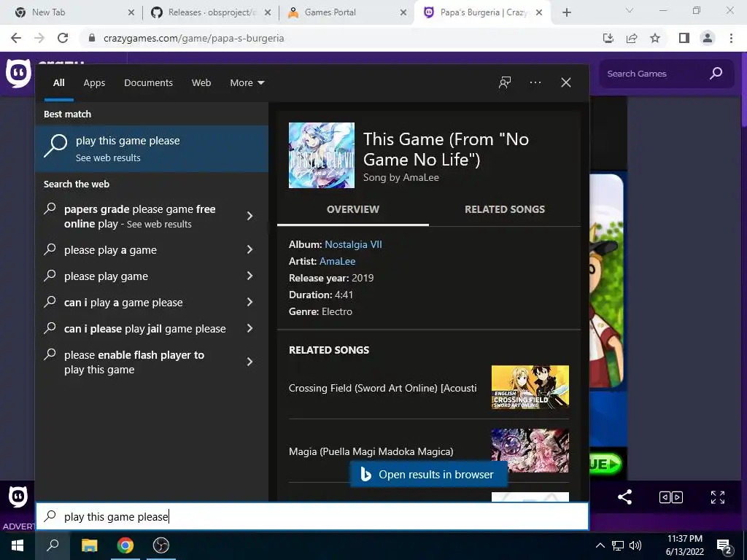Image resolution: width=747 pixels, height=560 pixels.
Task: Click the CrazyGames logo at top left
Action: pos(18,74)
